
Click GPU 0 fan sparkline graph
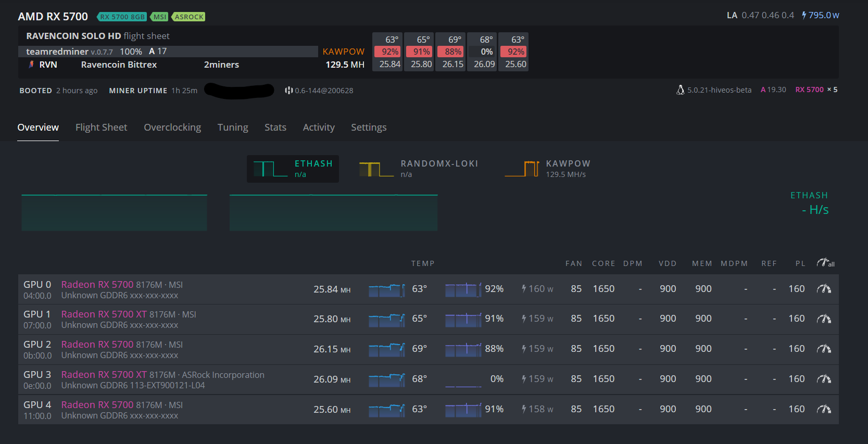[463, 289]
